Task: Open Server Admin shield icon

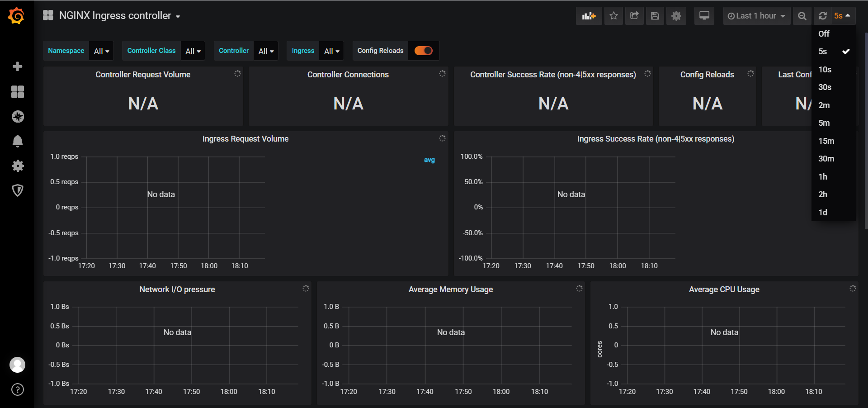Action: click(x=18, y=190)
